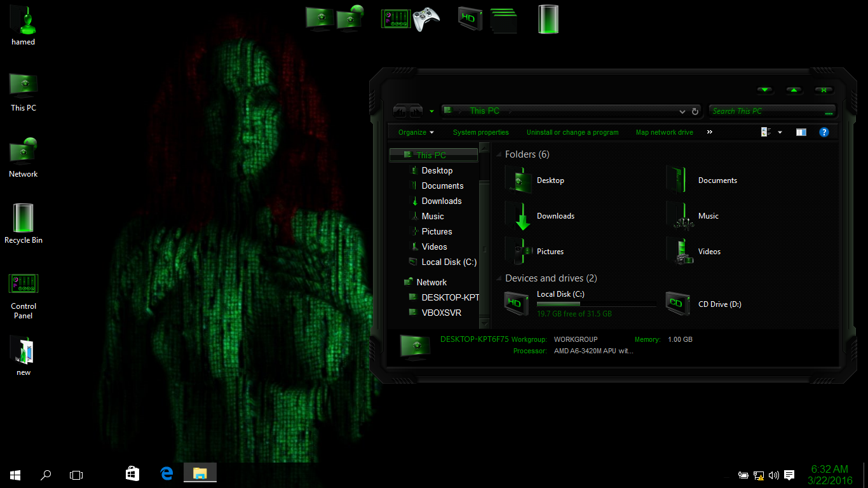Expand the Organize dropdown menu
The width and height of the screenshot is (868, 488).
[x=416, y=132]
